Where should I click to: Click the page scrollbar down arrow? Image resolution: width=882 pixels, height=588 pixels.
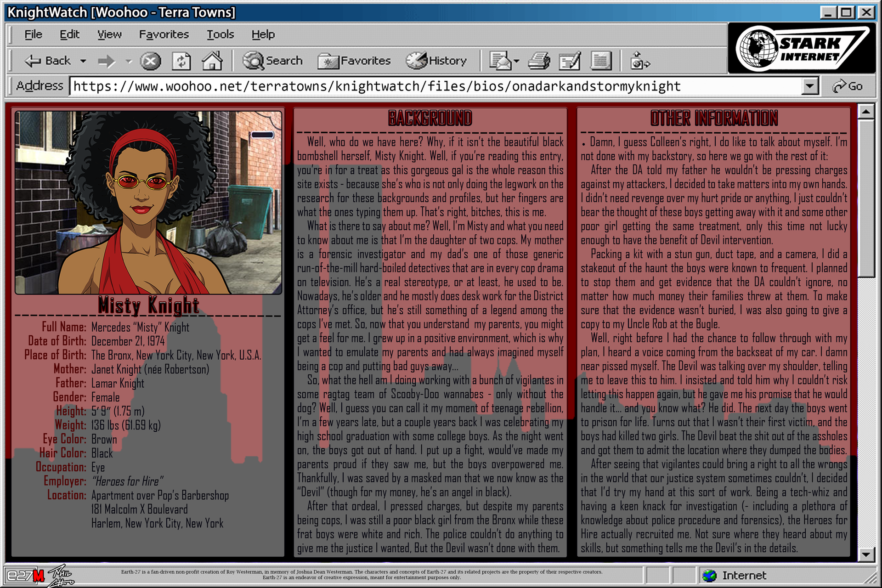coord(866,555)
